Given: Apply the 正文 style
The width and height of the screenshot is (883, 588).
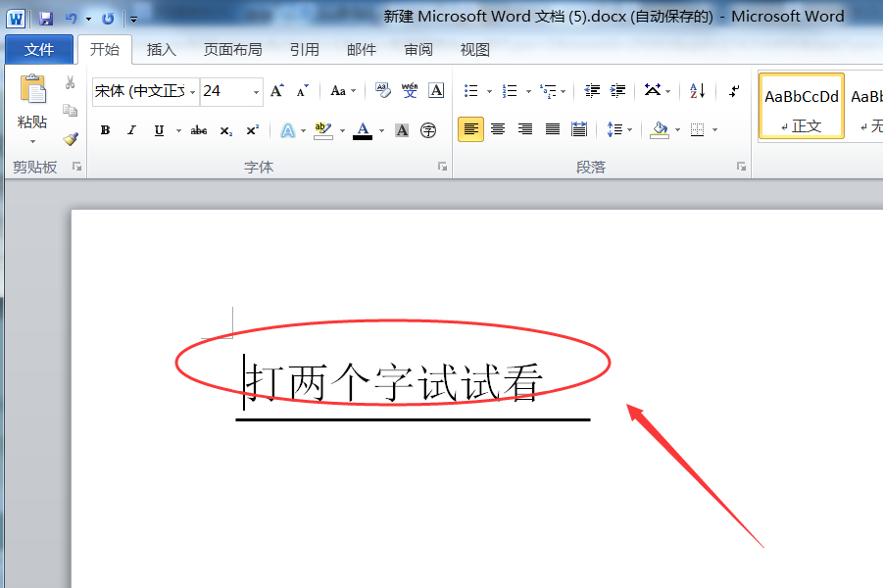Looking at the screenshot, I should [x=801, y=107].
